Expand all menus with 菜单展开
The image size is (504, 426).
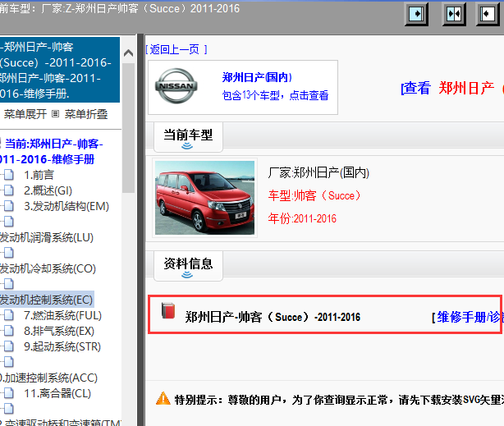25,114
